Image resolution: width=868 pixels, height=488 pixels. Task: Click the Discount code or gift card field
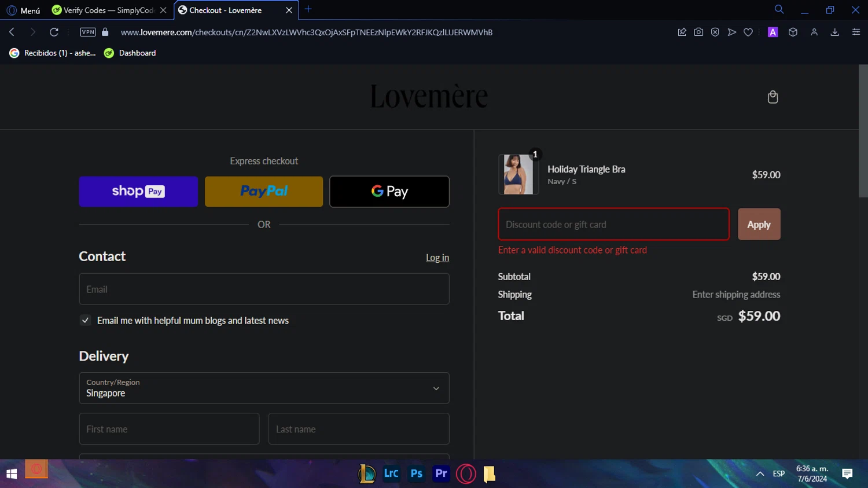tap(613, 224)
